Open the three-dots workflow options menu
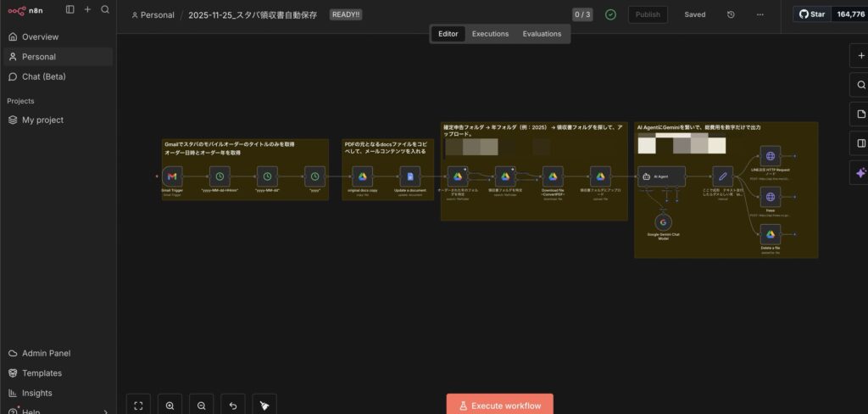Viewport: 868px width, 414px height. (x=759, y=14)
